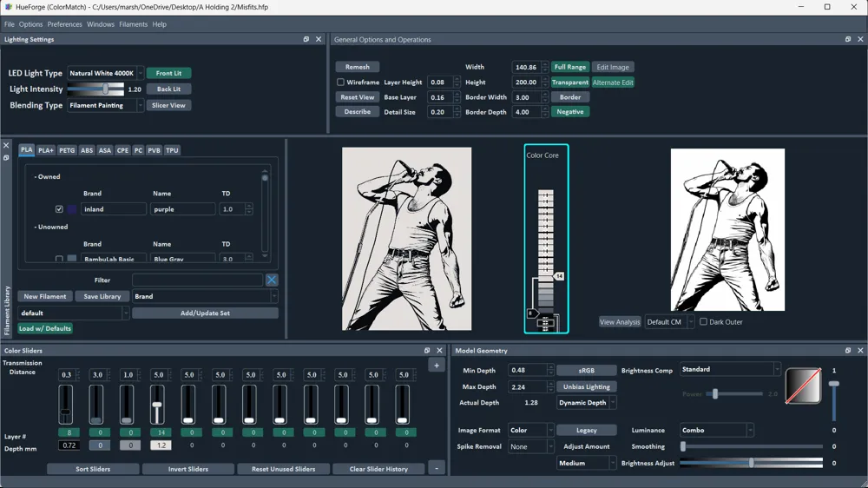Click the brightness curve diagonal preview icon
The image size is (868, 488).
[803, 386]
